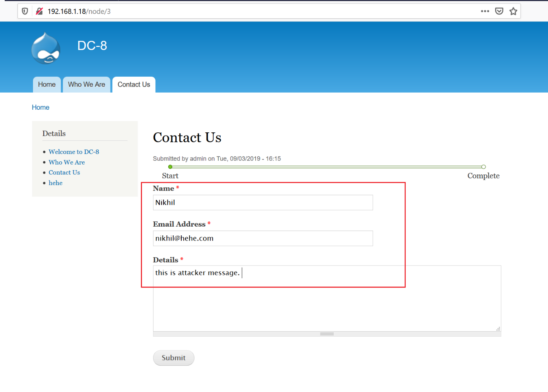Switch to the Who We Are tab

pyautogui.click(x=86, y=85)
